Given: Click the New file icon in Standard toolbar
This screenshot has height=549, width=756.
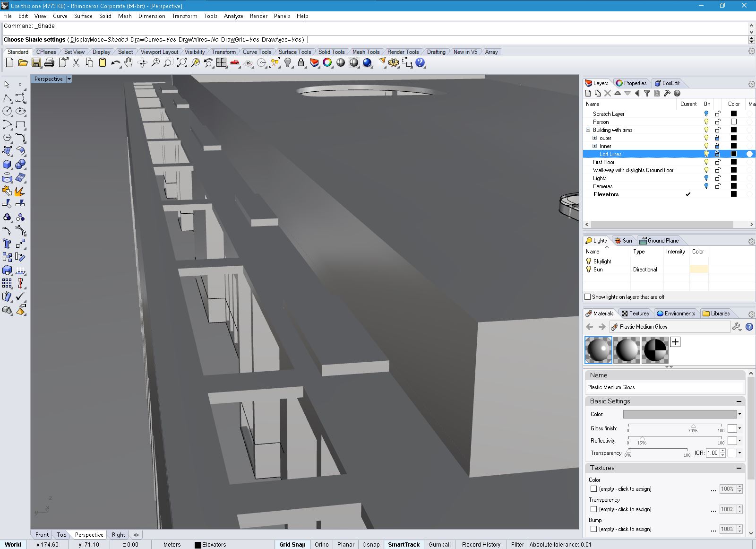Looking at the screenshot, I should click(x=9, y=62).
